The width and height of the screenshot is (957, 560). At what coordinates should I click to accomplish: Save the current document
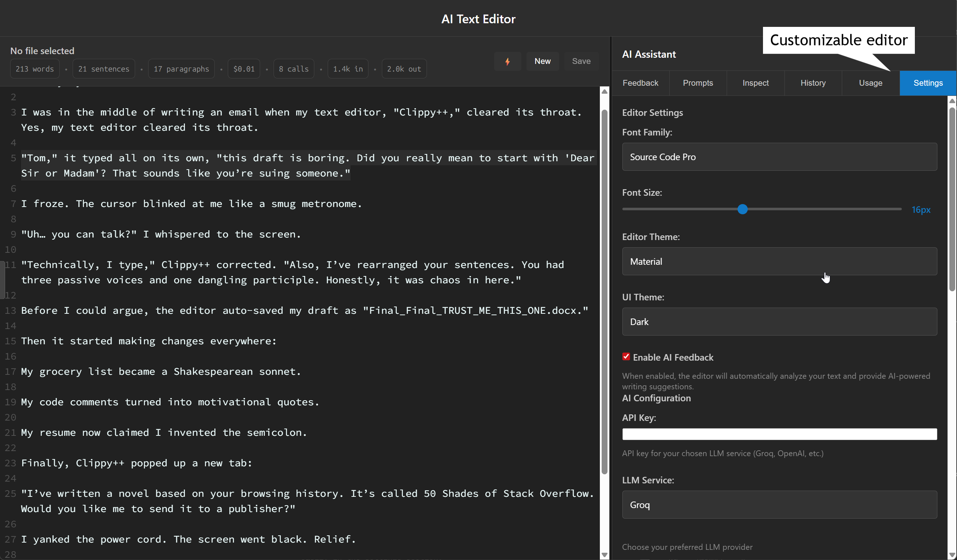[x=581, y=61]
